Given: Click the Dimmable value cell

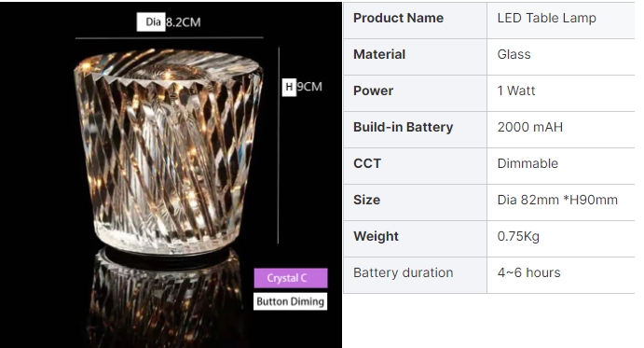Looking at the screenshot, I should click(x=561, y=166).
